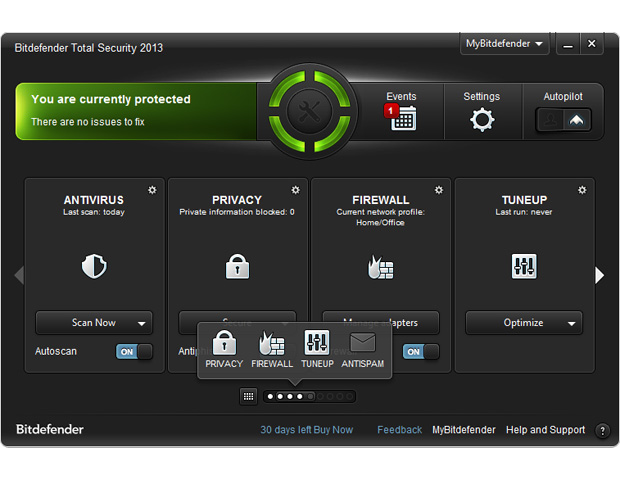
Task: Select the Antispam envelope in popup
Action: (362, 343)
